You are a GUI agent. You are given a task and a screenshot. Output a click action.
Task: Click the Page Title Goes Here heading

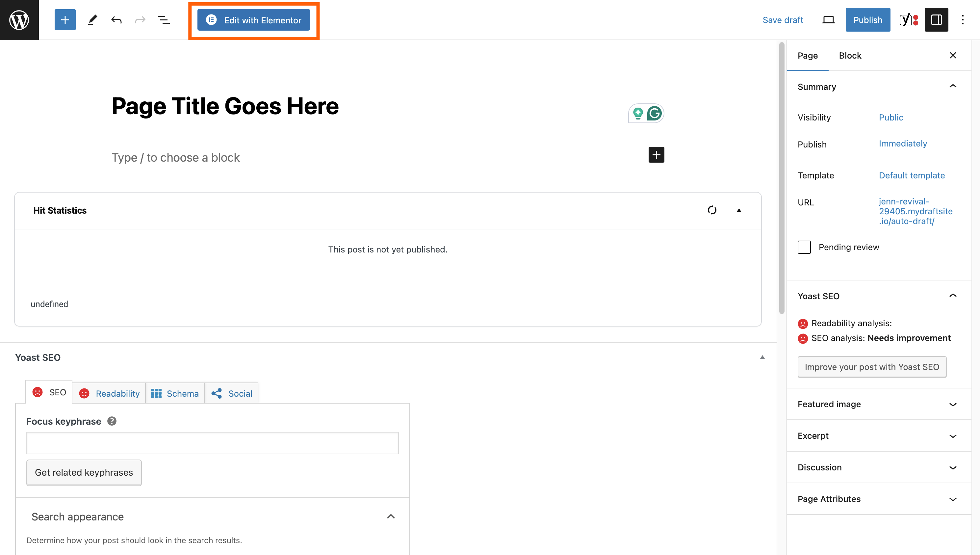(x=225, y=106)
